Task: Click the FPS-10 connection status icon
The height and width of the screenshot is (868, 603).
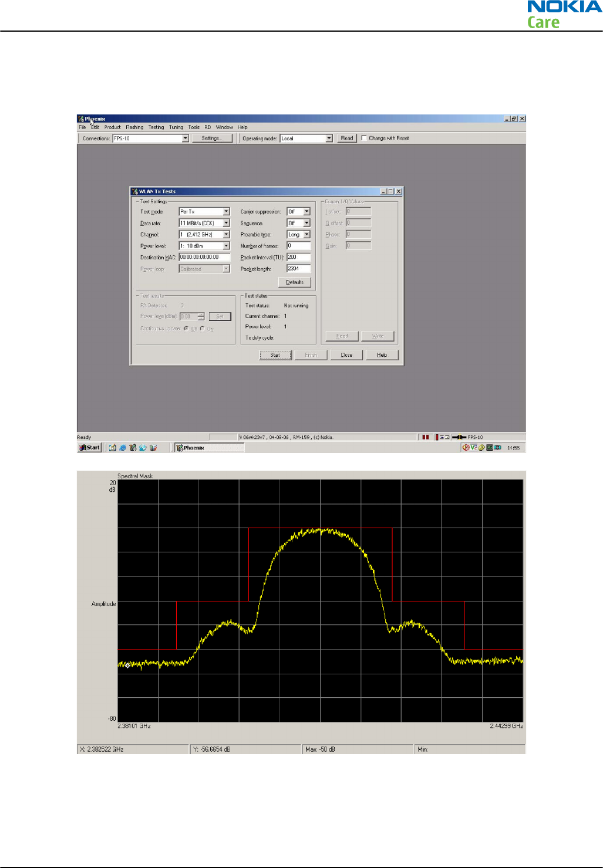Action: [x=459, y=437]
